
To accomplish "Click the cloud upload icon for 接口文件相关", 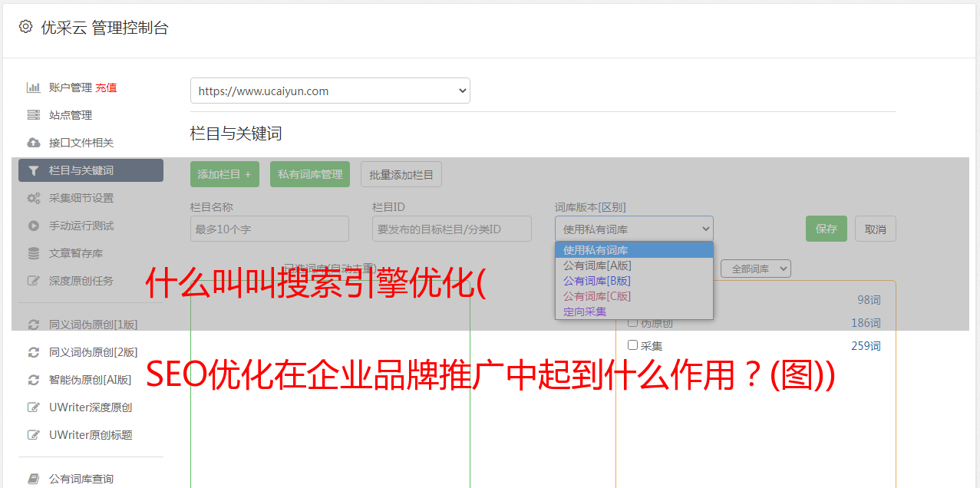I will (33, 143).
